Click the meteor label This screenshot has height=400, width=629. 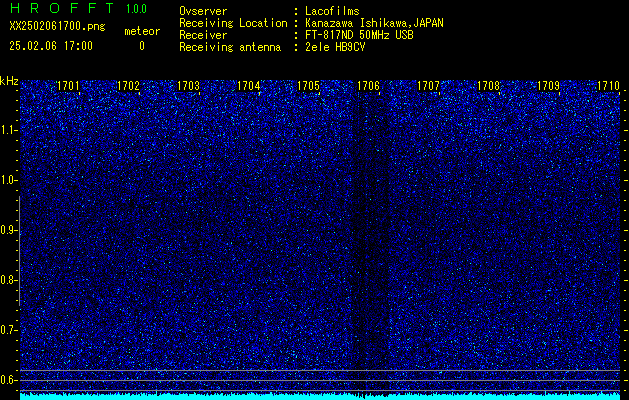142,31
